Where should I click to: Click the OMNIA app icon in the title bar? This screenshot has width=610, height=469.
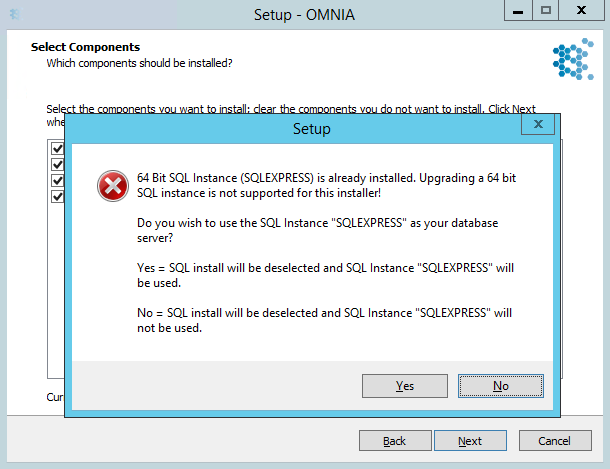click(16, 14)
